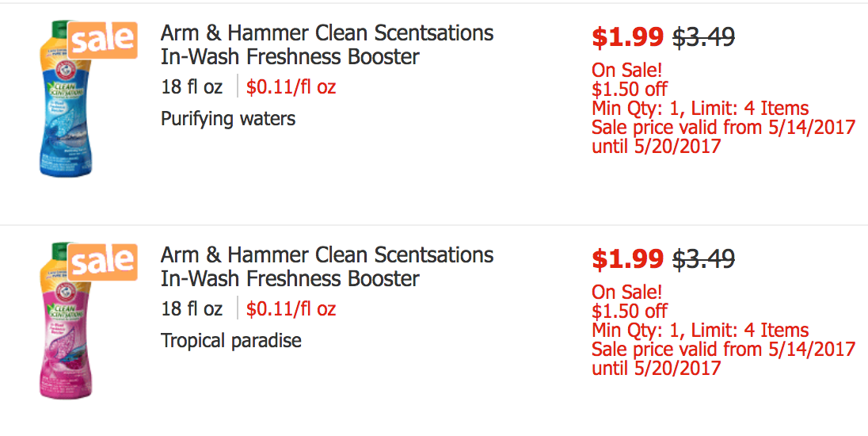Click the $1.99 sale price of Purifying waters
The height and width of the screenshot is (436, 868).
coord(627,37)
